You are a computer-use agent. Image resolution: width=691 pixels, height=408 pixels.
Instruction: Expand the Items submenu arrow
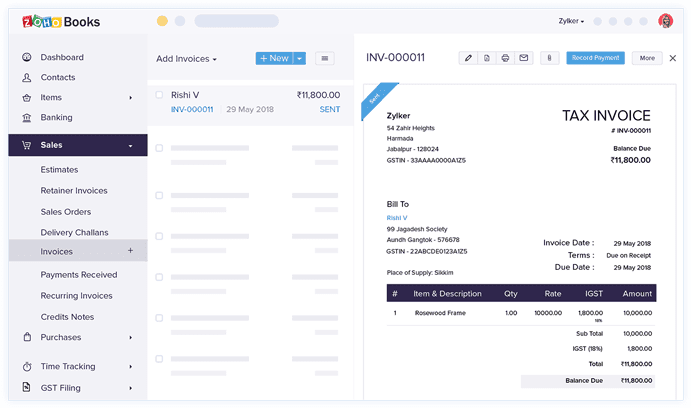[x=130, y=98]
